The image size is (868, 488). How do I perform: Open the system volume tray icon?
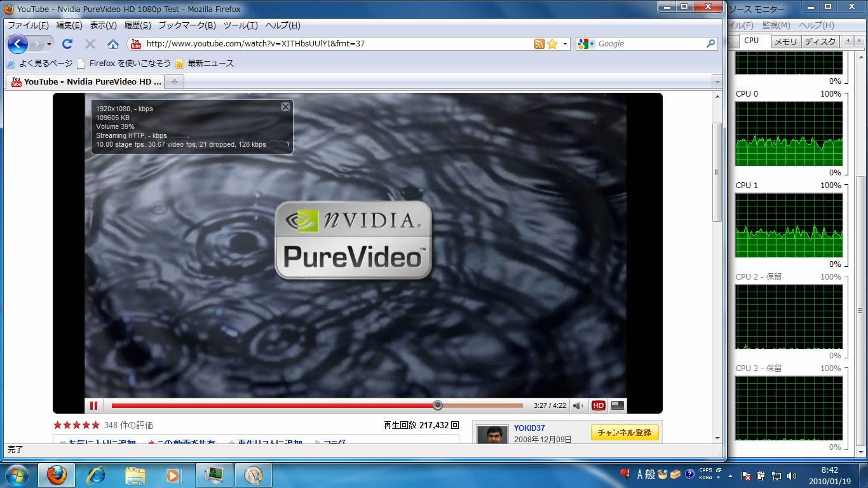point(792,475)
